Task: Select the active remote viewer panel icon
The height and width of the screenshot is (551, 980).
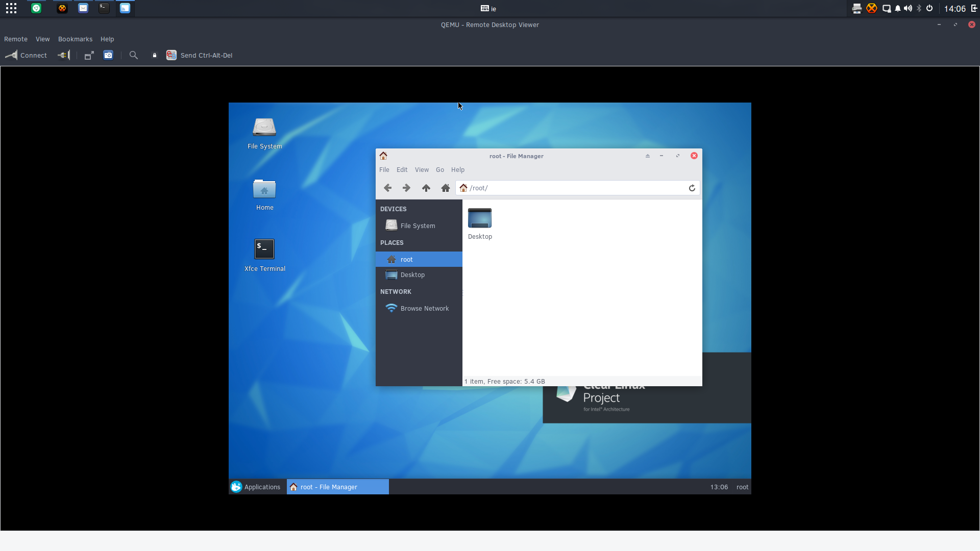Action: tap(125, 8)
